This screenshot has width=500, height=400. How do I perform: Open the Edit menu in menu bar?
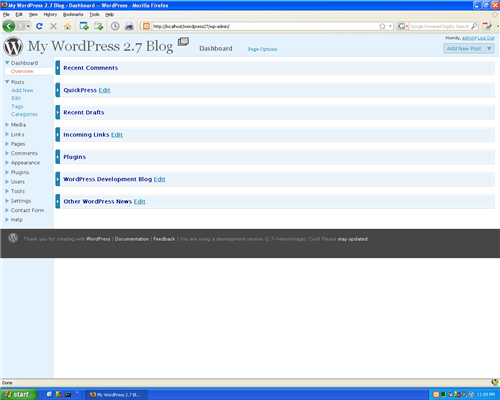pyautogui.click(x=19, y=14)
